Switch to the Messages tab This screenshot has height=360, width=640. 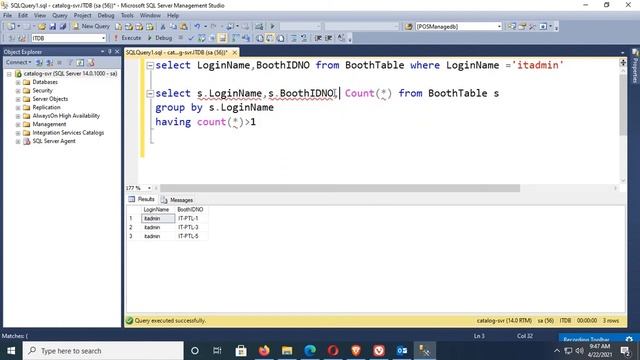[177, 200]
